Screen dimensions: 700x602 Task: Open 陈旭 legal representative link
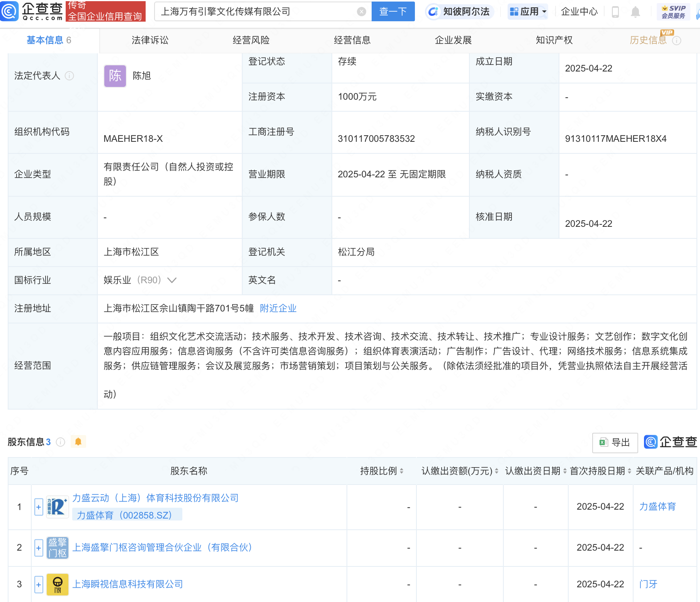[x=142, y=76]
